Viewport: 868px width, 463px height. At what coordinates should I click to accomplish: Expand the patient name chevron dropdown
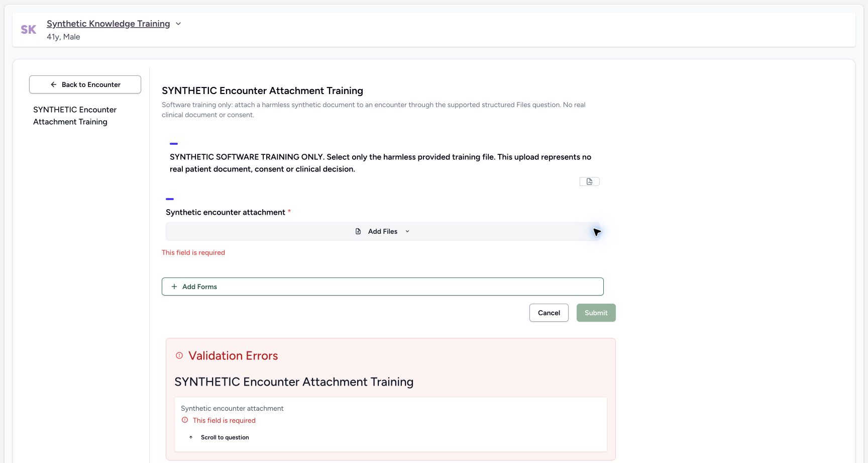178,24
